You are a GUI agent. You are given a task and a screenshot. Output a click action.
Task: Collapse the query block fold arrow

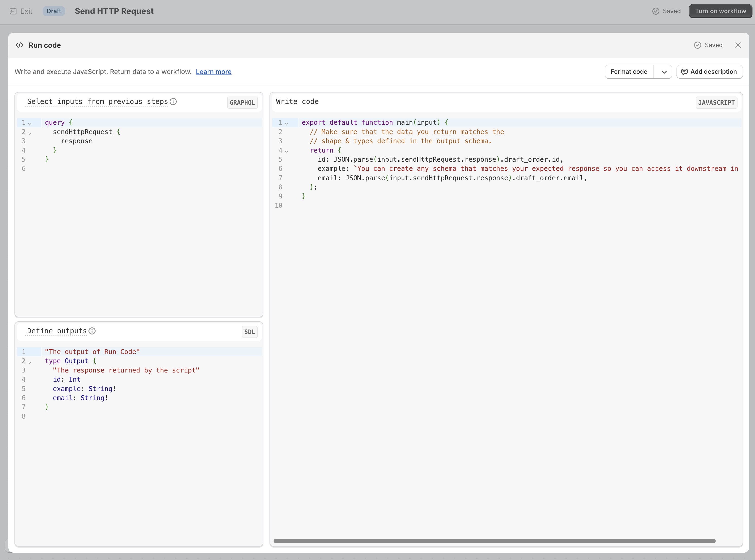pos(30,124)
